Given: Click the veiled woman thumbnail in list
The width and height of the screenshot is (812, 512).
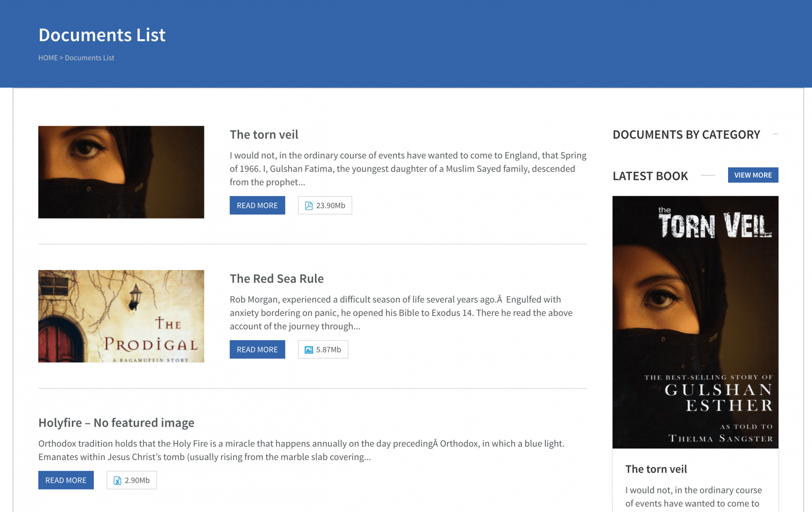Looking at the screenshot, I should [x=121, y=172].
